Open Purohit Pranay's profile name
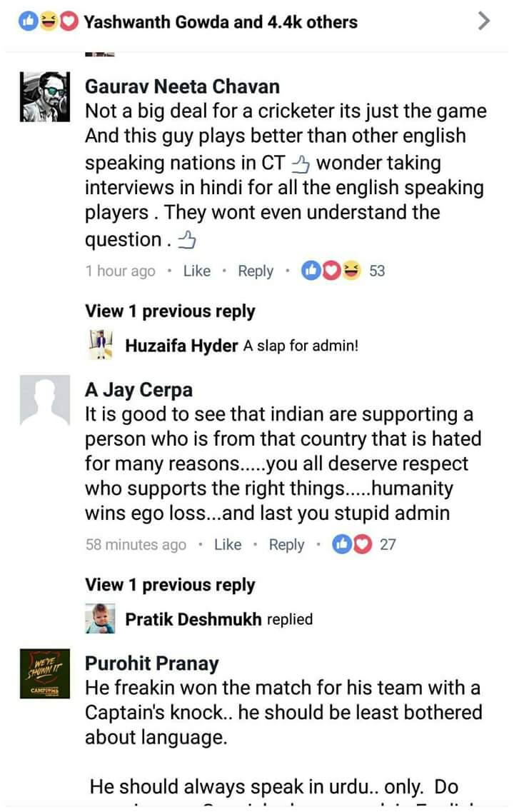The height and width of the screenshot is (812, 514). 151,663
